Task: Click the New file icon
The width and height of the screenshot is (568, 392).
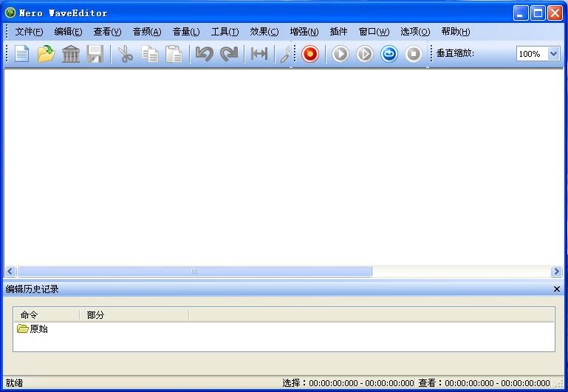Action: point(21,54)
